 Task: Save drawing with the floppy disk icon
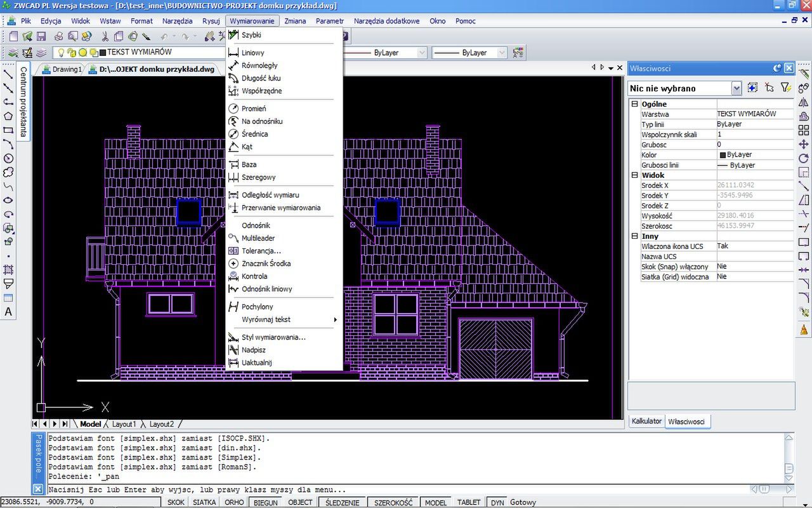click(41, 37)
